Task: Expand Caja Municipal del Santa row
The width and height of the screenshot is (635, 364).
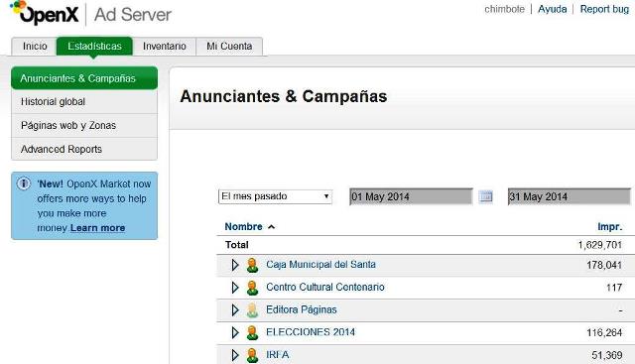Action: [x=235, y=265]
